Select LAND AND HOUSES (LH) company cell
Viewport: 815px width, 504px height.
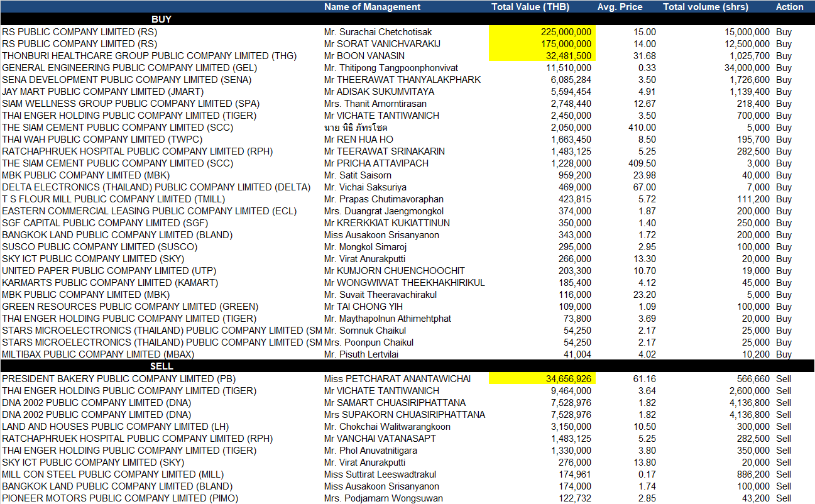pos(115,427)
